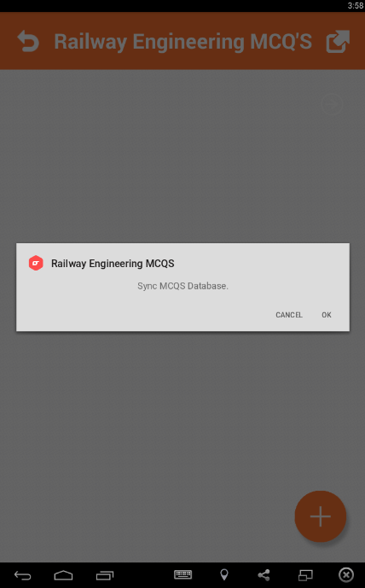365x588 pixels.
Task: Tap the Android home navigation button
Action: click(63, 575)
